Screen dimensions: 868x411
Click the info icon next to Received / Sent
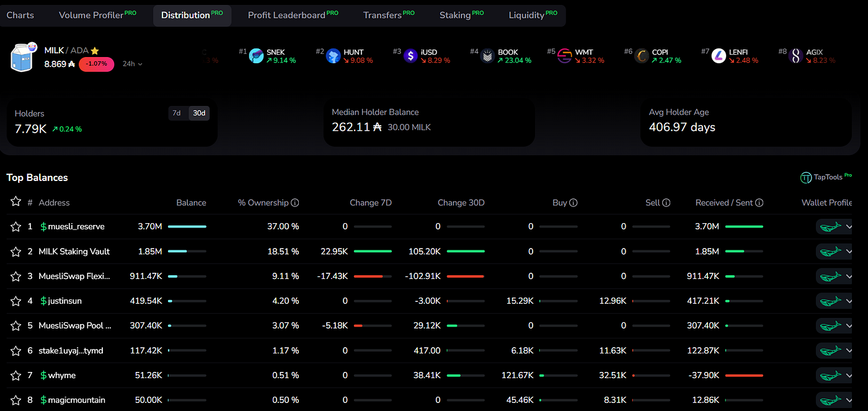click(x=759, y=203)
